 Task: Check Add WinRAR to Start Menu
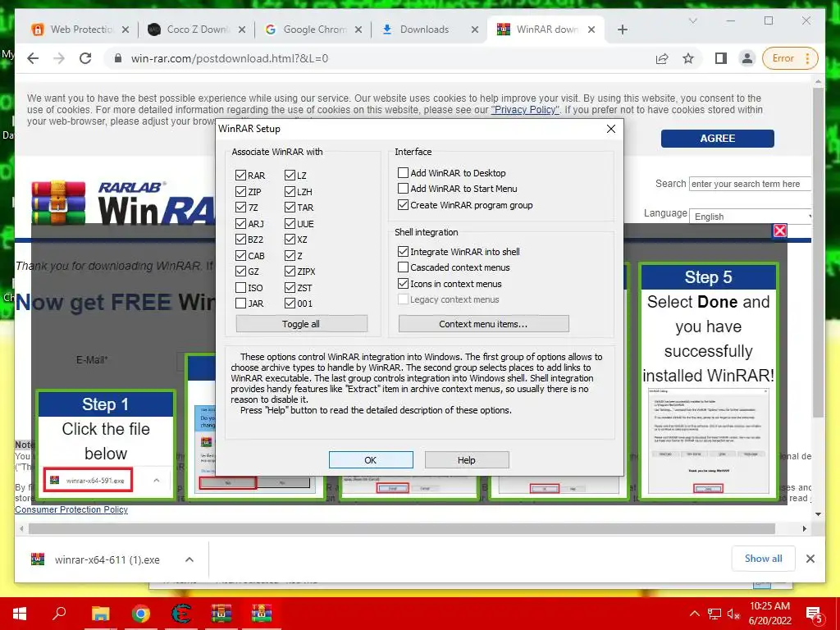[403, 189]
